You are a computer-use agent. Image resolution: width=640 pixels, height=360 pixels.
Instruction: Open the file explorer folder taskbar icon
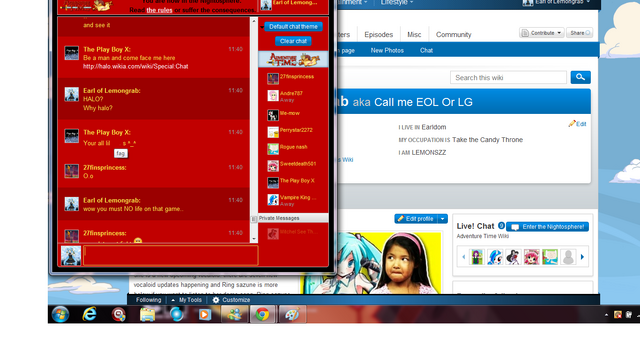coord(147,315)
